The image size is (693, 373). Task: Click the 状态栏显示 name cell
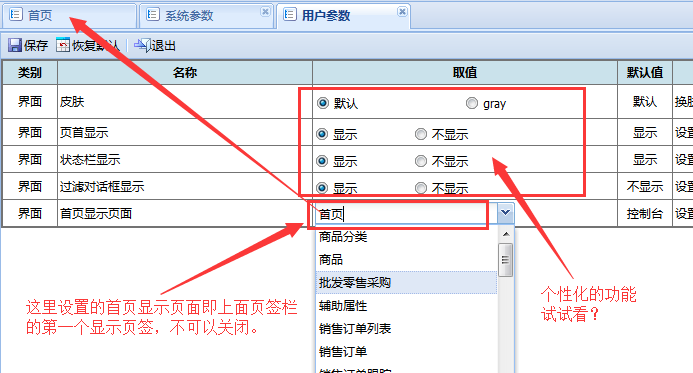pos(185,159)
